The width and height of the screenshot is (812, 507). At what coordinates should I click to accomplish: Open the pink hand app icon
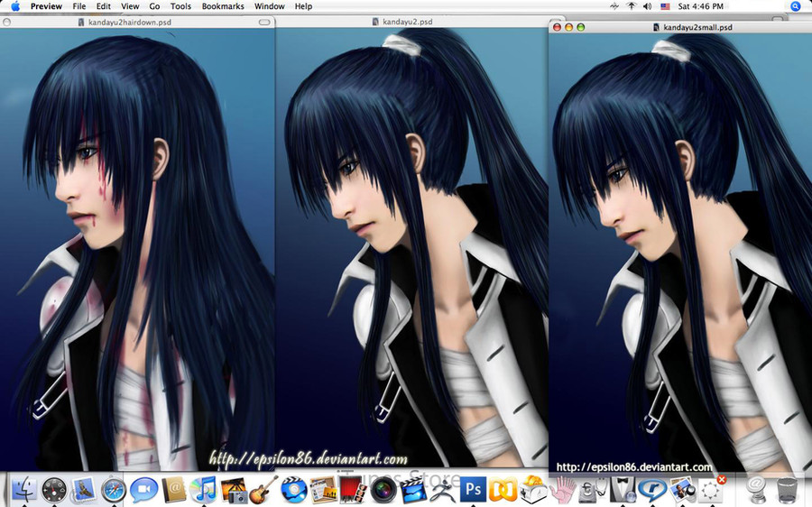(x=562, y=489)
